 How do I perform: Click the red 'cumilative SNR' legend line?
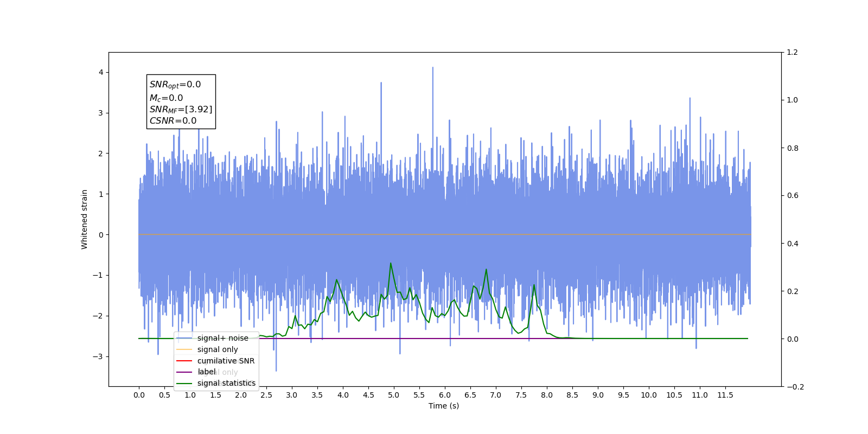[x=184, y=361]
